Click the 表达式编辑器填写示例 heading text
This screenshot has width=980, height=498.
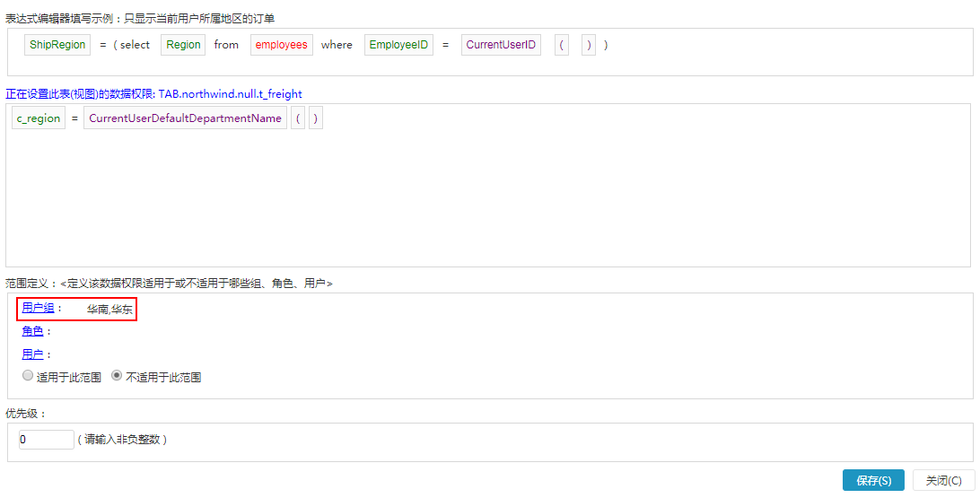click(59, 19)
